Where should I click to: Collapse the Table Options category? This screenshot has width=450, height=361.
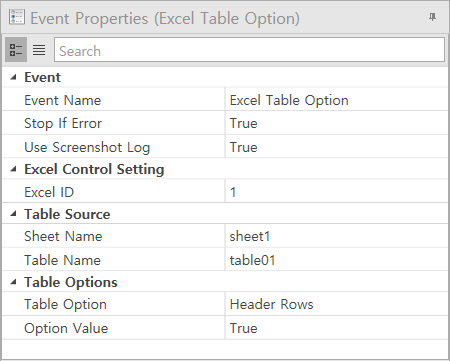tap(13, 282)
